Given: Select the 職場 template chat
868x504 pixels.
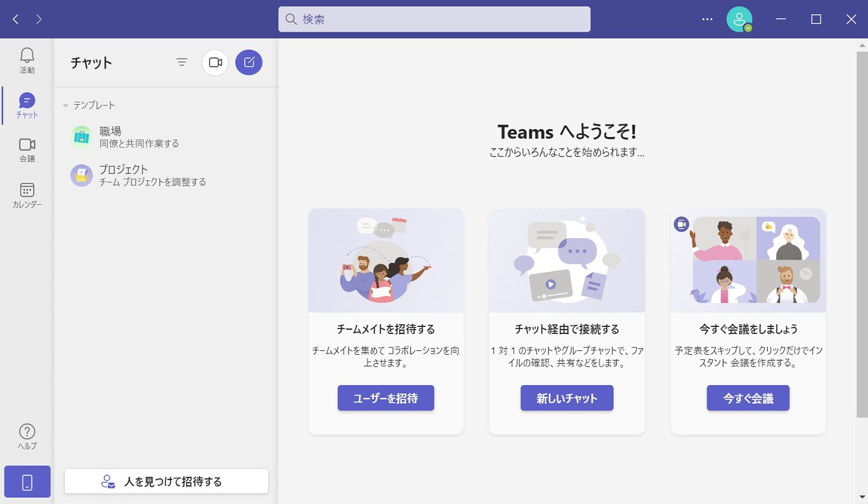Looking at the screenshot, I should (139, 137).
